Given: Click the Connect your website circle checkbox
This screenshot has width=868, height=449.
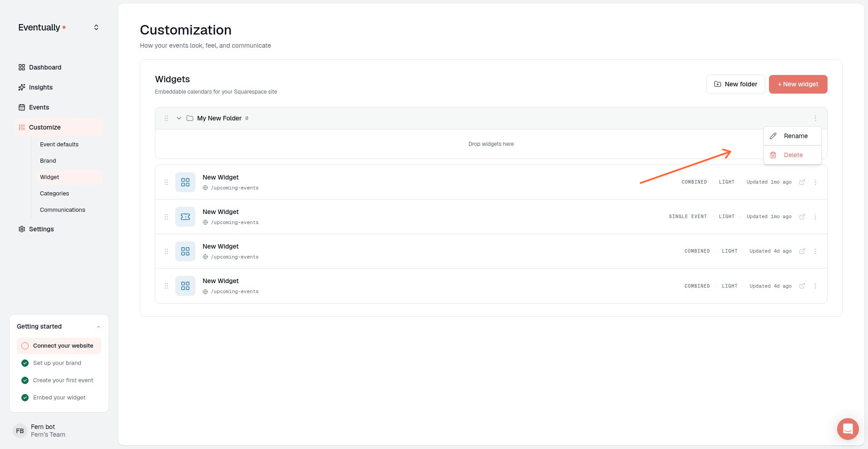Looking at the screenshot, I should tap(25, 346).
